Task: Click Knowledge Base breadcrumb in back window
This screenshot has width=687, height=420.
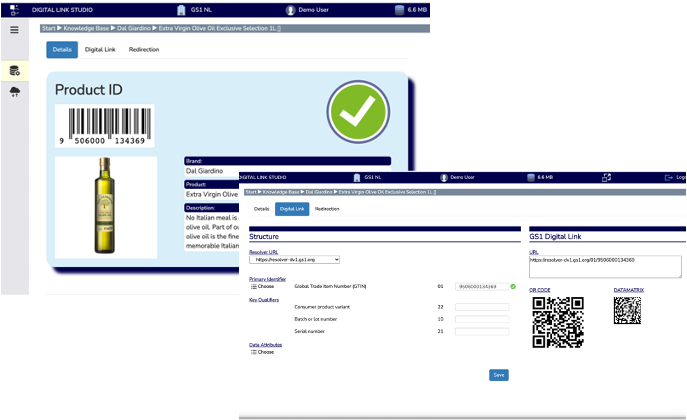Action: click(86, 28)
